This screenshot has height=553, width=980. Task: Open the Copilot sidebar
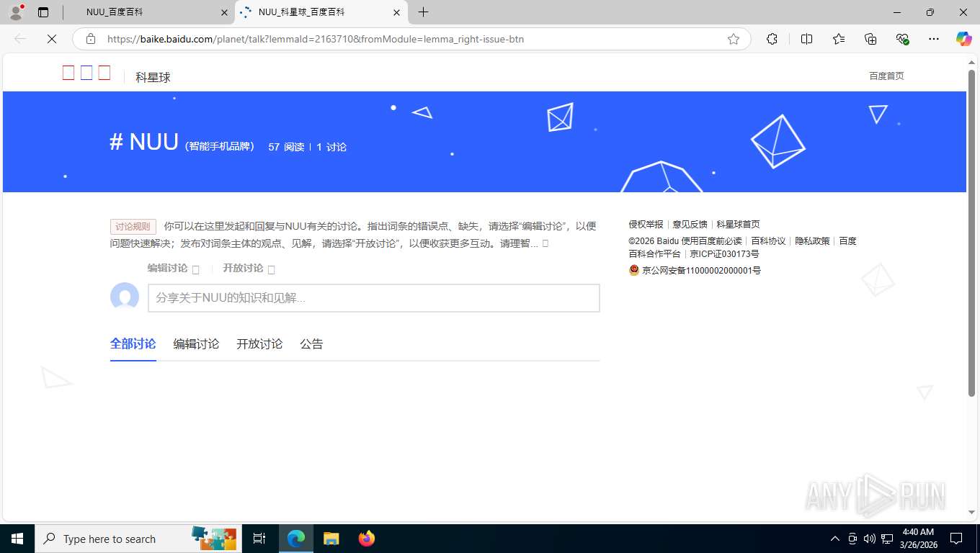963,39
